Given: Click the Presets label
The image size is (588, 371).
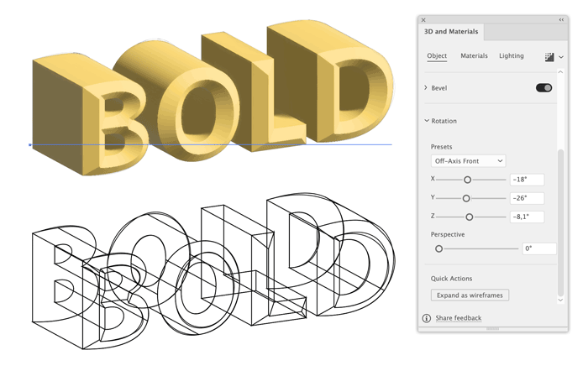Looking at the screenshot, I should coord(441,147).
